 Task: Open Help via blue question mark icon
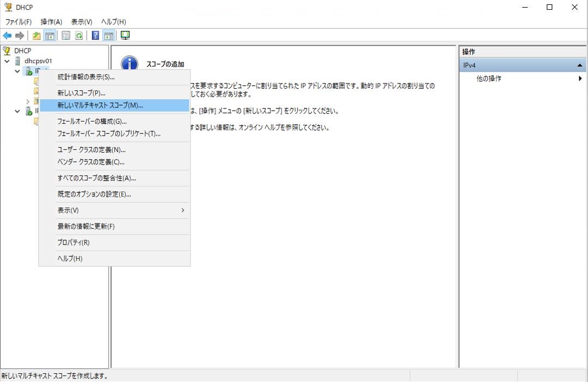tap(95, 36)
